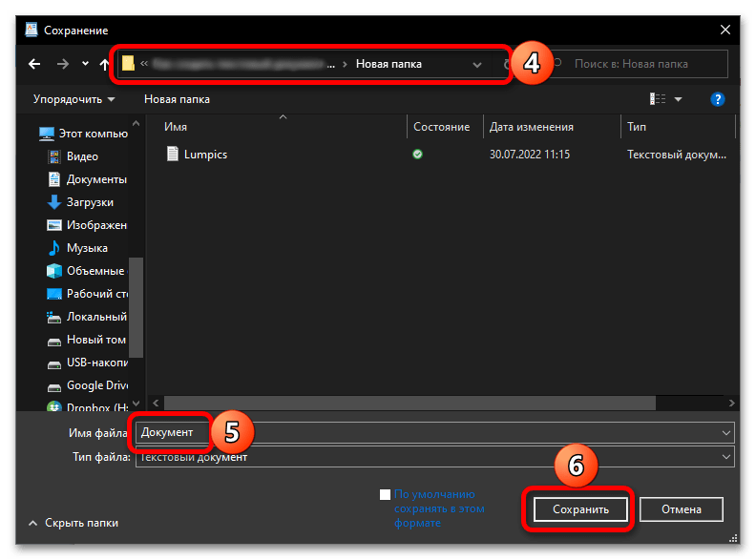756x560 pixels.
Task: Open Видео folder in navigation pane
Action: (x=73, y=156)
